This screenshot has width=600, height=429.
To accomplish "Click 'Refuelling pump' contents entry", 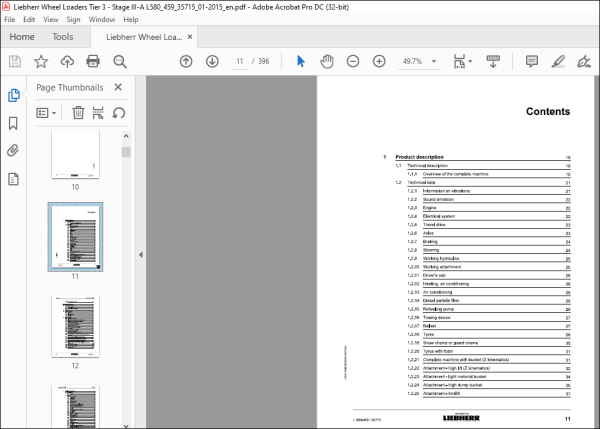I will (439, 309).
